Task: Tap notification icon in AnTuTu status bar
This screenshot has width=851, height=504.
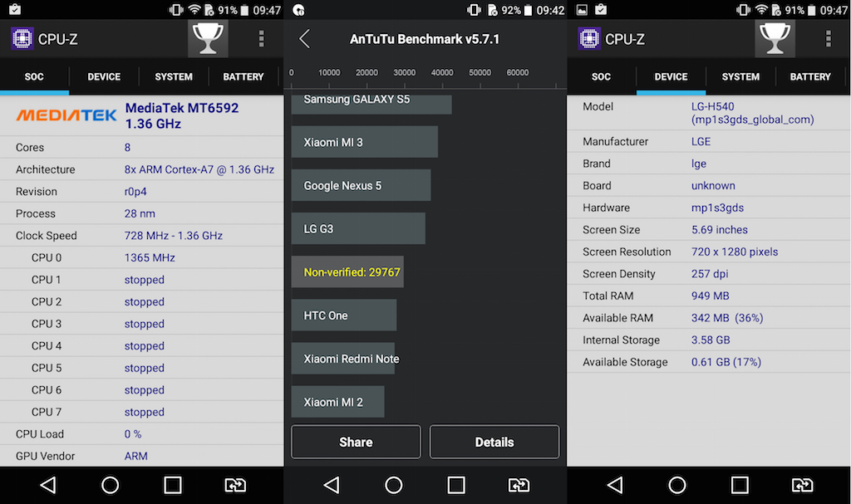Action: tap(298, 10)
